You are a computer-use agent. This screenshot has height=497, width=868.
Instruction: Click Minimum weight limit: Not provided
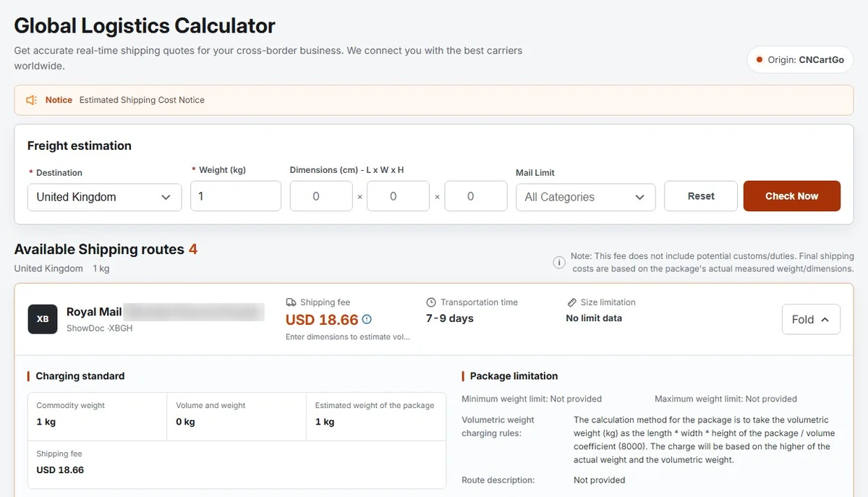[x=532, y=399]
